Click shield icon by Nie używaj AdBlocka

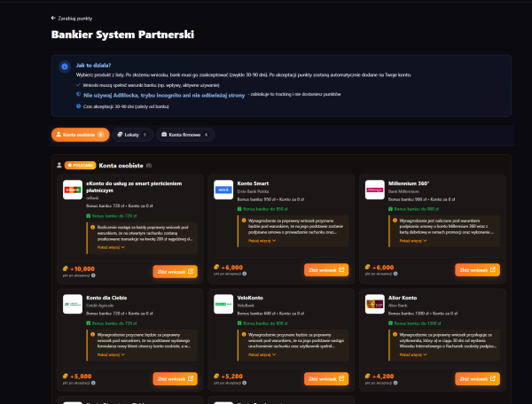tap(78, 95)
